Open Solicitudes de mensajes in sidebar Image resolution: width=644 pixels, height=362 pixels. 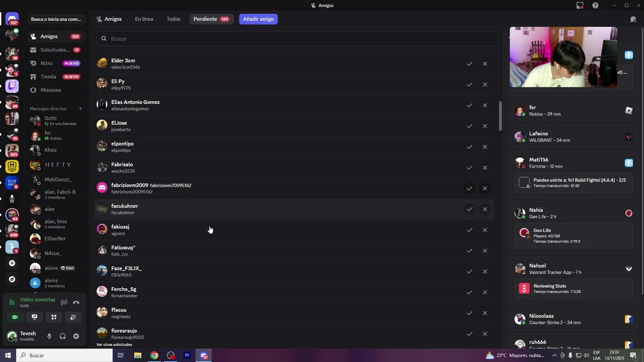point(55,50)
